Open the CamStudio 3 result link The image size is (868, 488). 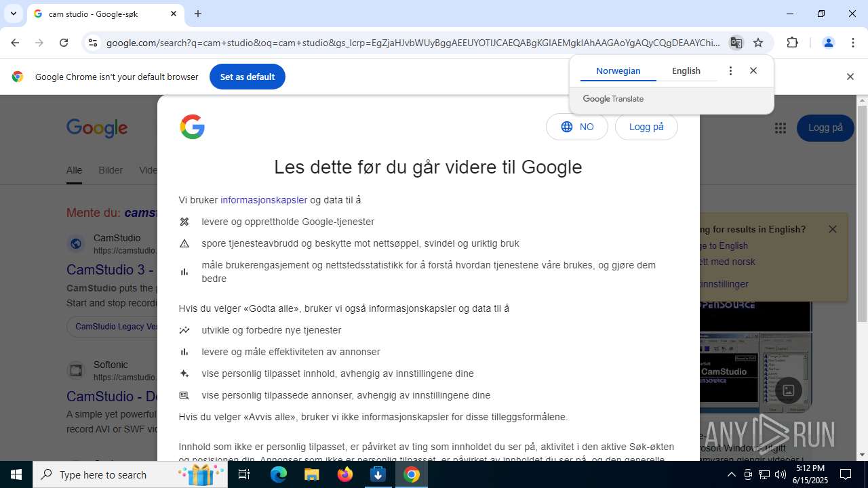tap(111, 270)
